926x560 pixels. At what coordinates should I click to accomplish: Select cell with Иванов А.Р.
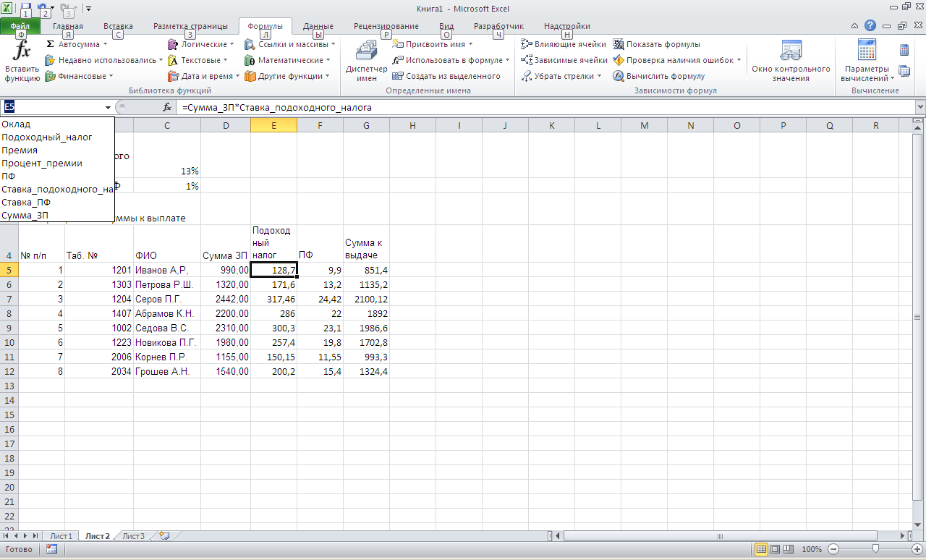point(167,270)
